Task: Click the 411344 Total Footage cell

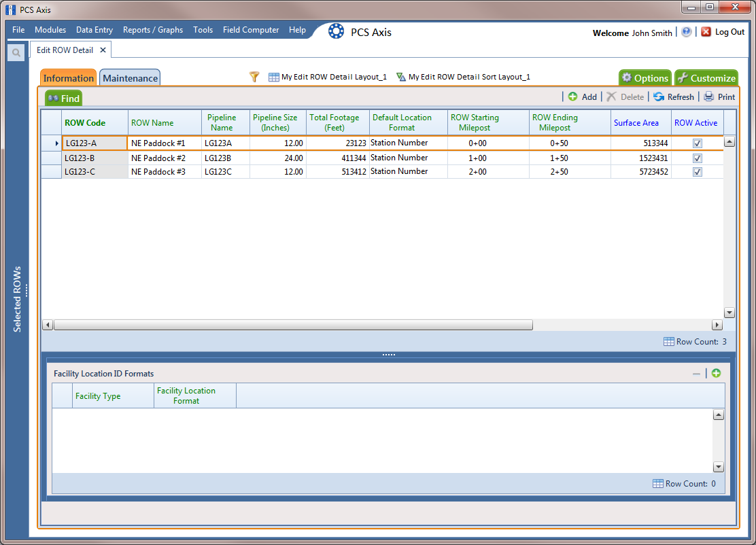Action: pyautogui.click(x=337, y=158)
